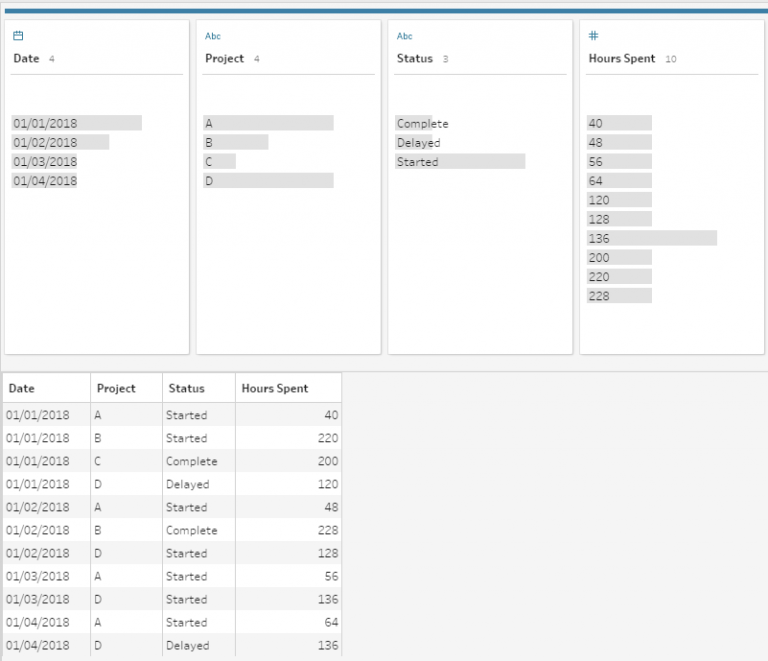The width and height of the screenshot is (768, 661).
Task: Click the Project field Abc type icon
Action: pos(213,36)
